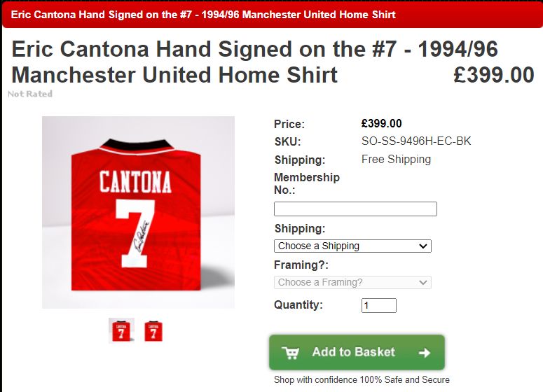The image size is (543, 392).
Task: Click the SKU code SO-SS-9496H-EC-BK
Action: [x=416, y=141]
